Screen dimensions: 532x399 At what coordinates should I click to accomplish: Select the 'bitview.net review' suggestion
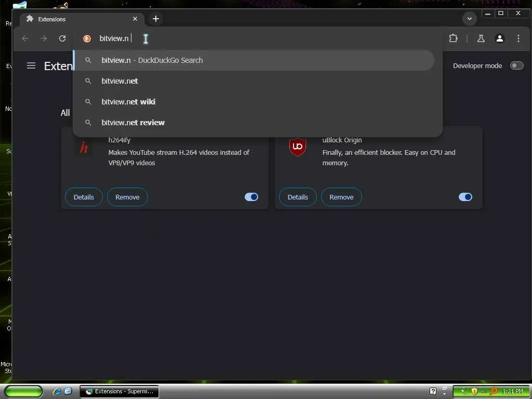click(x=254, y=123)
